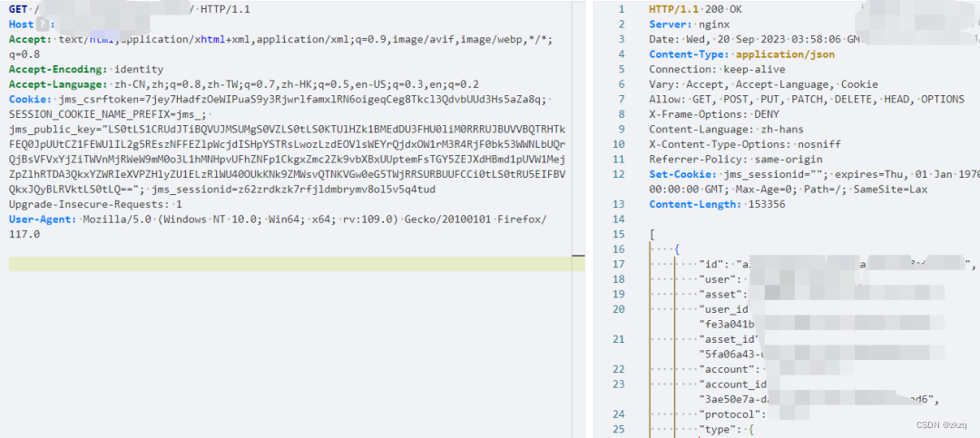The image size is (980, 438).
Task: Click line number 15 in response gutter
Action: (x=619, y=234)
